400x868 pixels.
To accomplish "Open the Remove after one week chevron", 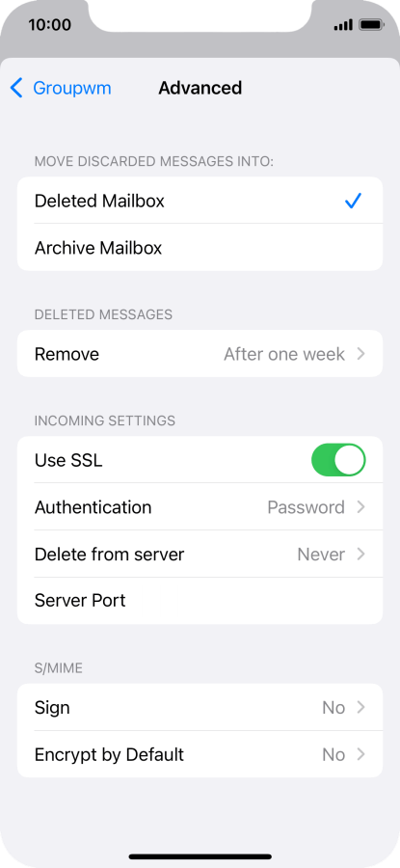I will point(360,354).
